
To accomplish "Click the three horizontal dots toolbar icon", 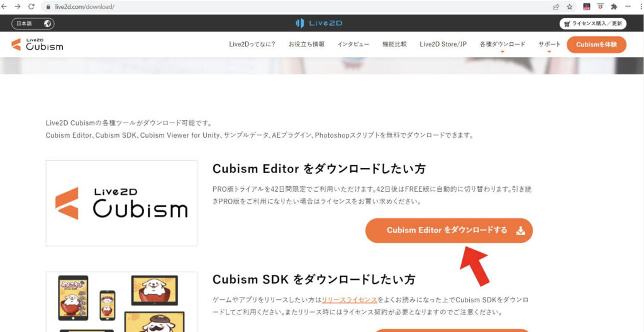I will (628, 6).
